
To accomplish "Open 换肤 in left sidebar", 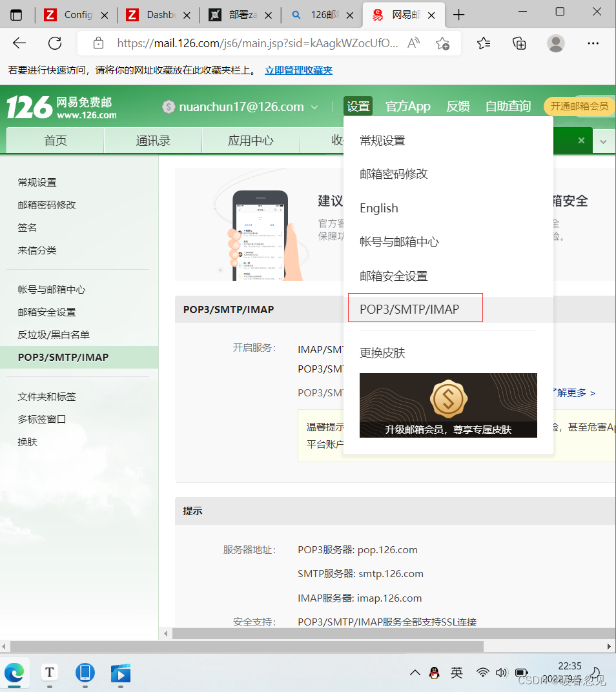I will pos(27,442).
